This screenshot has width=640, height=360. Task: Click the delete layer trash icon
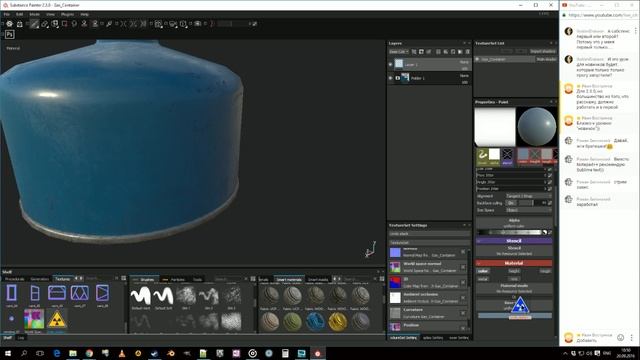467,52
